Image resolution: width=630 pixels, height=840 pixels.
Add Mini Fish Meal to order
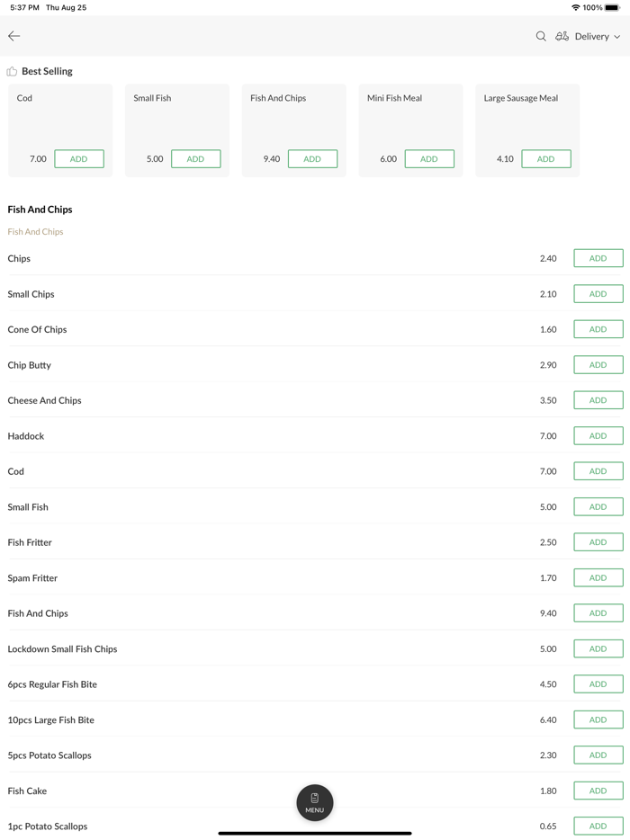click(x=429, y=159)
